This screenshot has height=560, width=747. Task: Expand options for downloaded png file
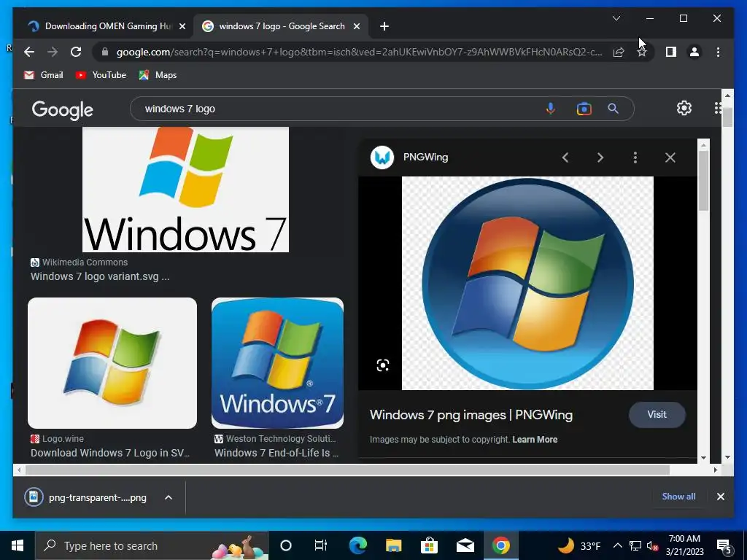(x=169, y=497)
